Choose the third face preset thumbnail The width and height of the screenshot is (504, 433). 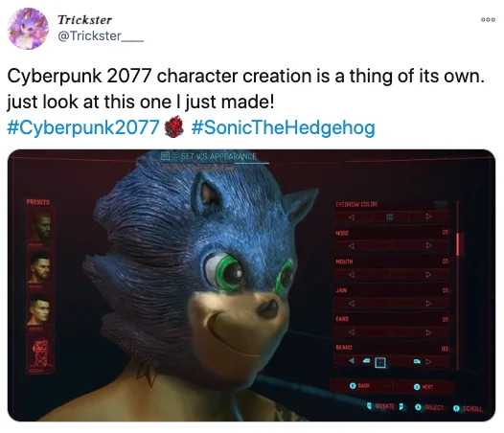[x=41, y=310]
